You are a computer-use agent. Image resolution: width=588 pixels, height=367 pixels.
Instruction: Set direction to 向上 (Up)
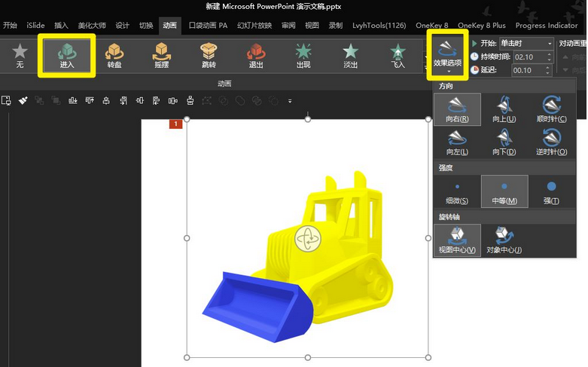(504, 109)
